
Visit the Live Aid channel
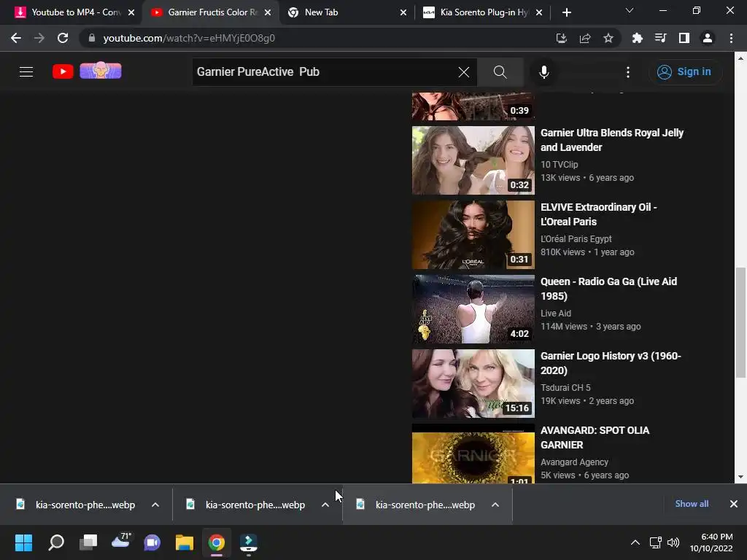point(555,313)
